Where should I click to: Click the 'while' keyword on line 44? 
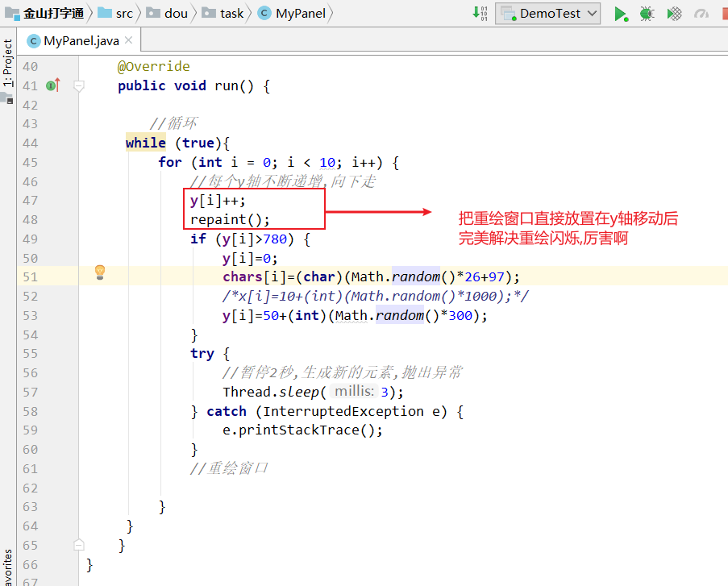tap(145, 143)
